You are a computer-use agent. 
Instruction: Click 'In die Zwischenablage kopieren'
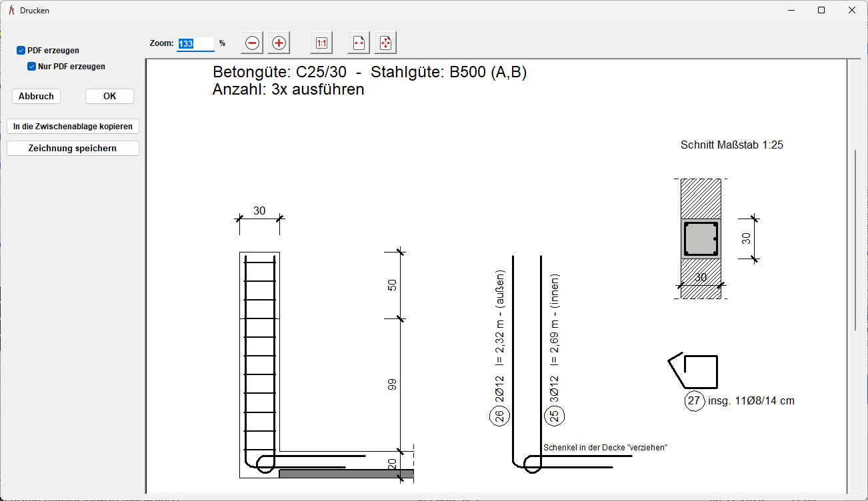(73, 127)
